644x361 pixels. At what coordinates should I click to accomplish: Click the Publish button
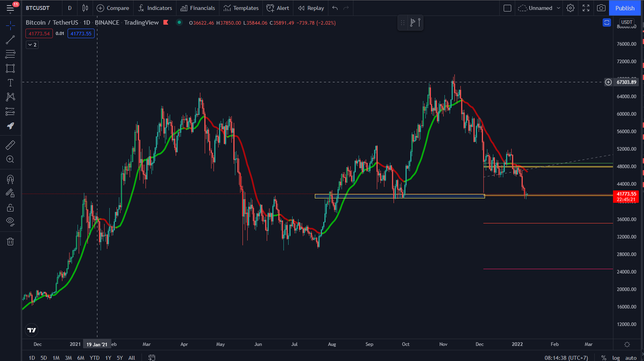pyautogui.click(x=625, y=8)
